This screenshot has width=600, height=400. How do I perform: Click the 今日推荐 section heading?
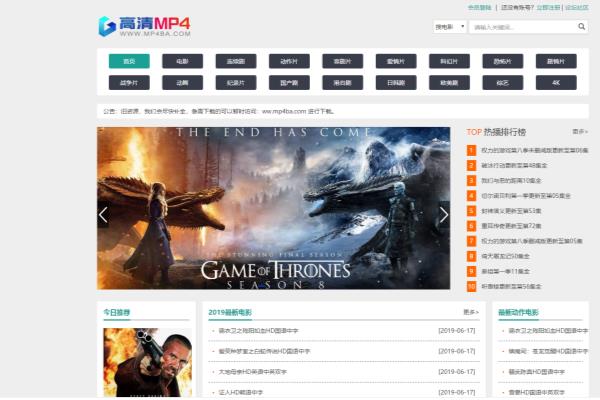(117, 312)
